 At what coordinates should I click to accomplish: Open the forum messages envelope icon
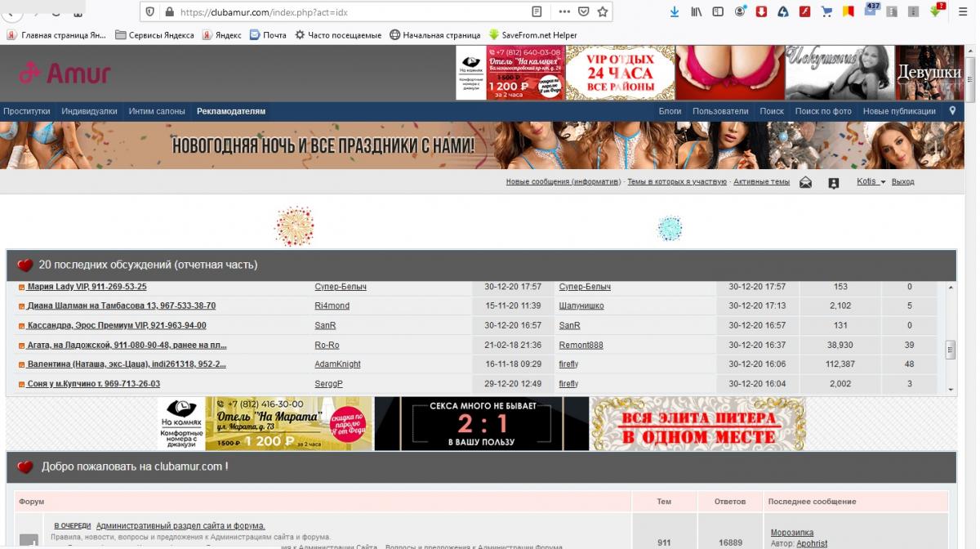805,182
